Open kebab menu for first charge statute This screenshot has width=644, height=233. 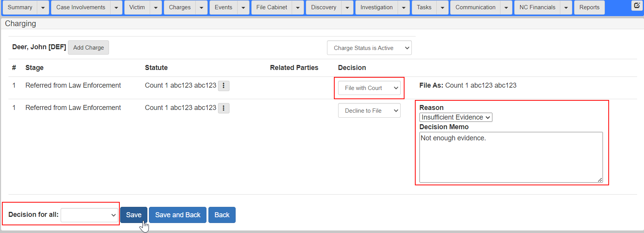[x=223, y=86]
